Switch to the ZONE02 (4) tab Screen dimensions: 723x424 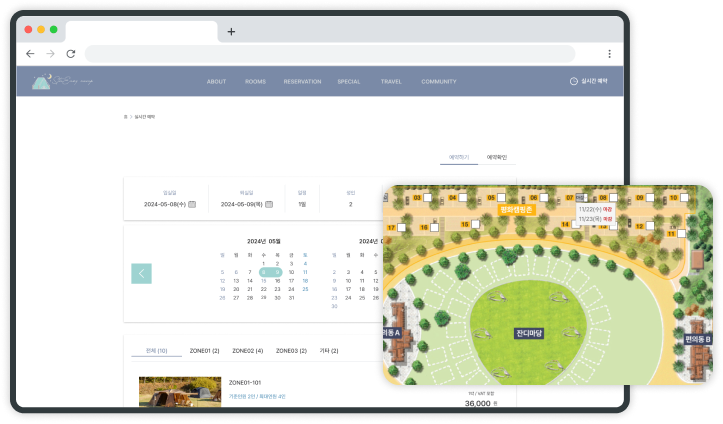click(x=247, y=351)
